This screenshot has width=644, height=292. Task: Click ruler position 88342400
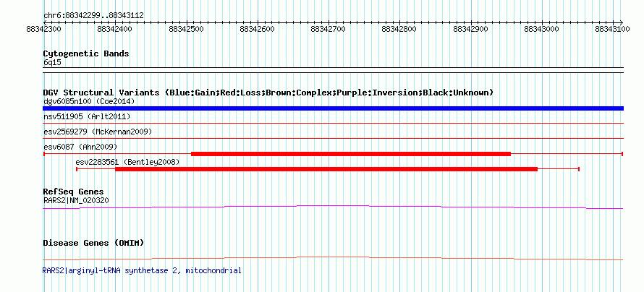pyautogui.click(x=115, y=29)
